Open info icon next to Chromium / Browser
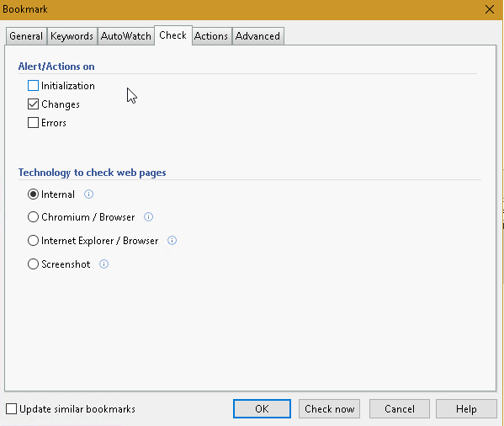 tap(148, 217)
